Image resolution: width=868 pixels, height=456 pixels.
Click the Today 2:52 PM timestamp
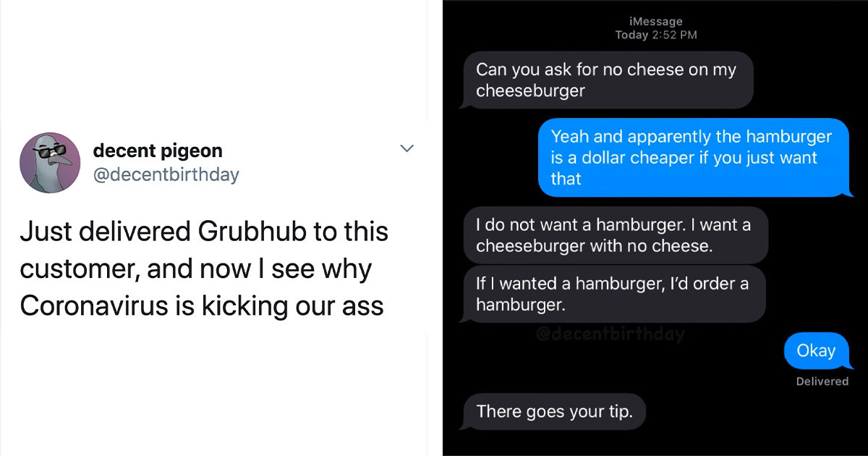tap(655, 34)
